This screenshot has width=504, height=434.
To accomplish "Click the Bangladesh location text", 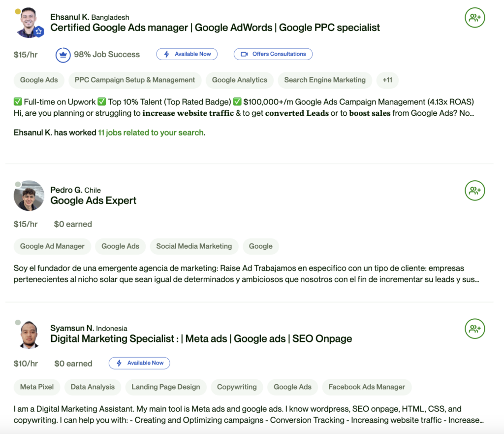I will click(110, 17).
